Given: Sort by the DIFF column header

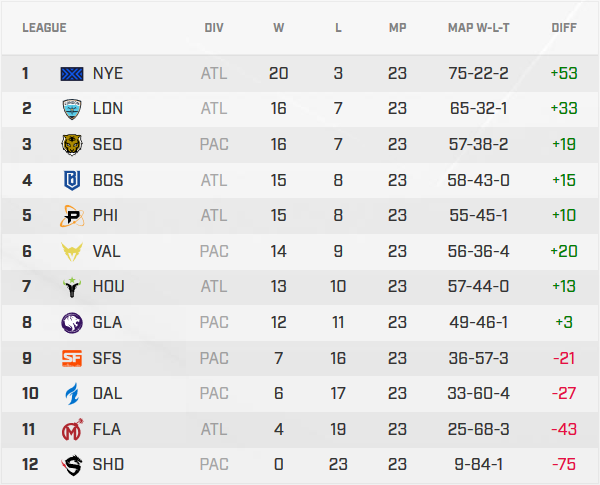Looking at the screenshot, I should point(564,27).
